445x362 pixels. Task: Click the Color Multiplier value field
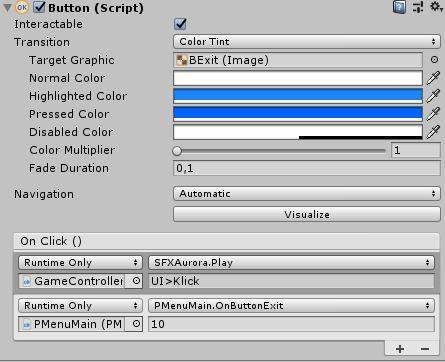click(416, 150)
